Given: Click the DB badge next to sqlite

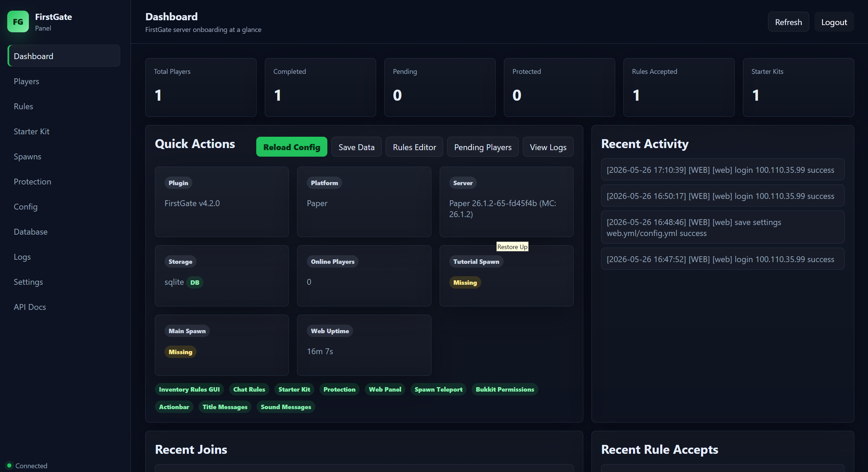Looking at the screenshot, I should coord(195,282).
